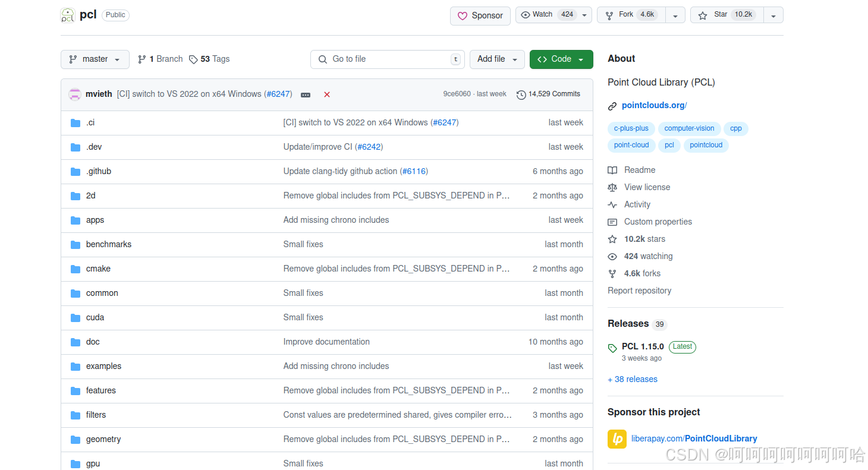
Task: Open the #6116 pull request link
Action: (x=414, y=171)
